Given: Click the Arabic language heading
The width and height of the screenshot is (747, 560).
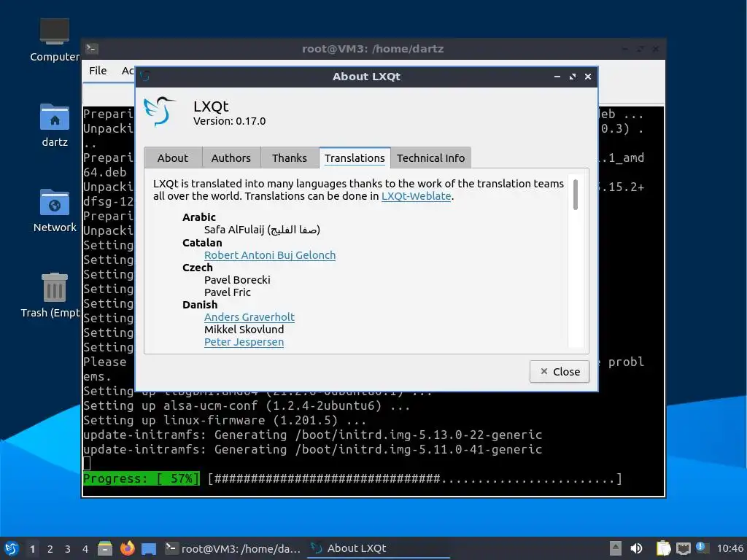Looking at the screenshot, I should pyautogui.click(x=198, y=217).
